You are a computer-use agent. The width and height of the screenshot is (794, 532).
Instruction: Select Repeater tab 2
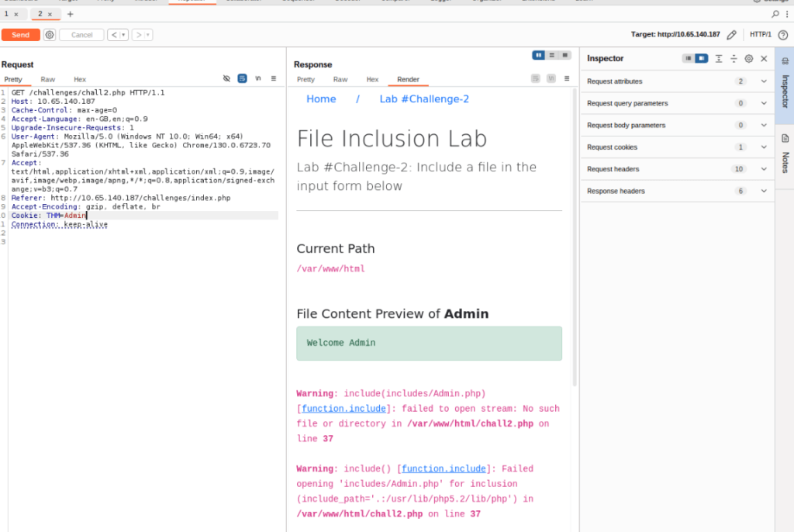[x=40, y=14]
